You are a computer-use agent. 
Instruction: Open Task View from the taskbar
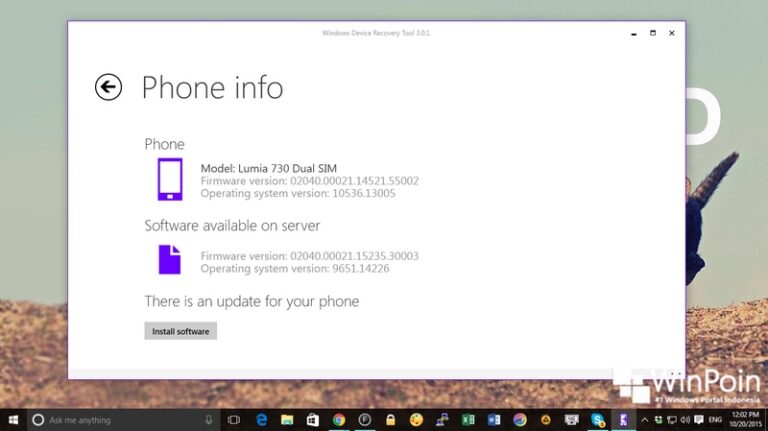coord(234,420)
